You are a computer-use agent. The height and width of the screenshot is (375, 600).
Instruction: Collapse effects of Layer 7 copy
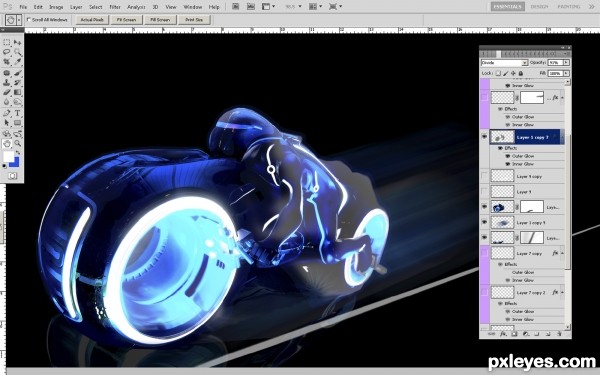pos(562,253)
